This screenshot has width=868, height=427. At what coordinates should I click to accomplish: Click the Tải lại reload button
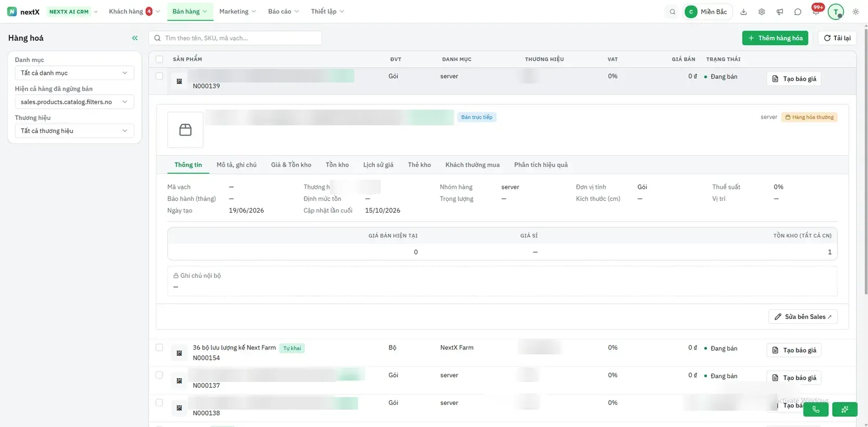[x=837, y=38]
